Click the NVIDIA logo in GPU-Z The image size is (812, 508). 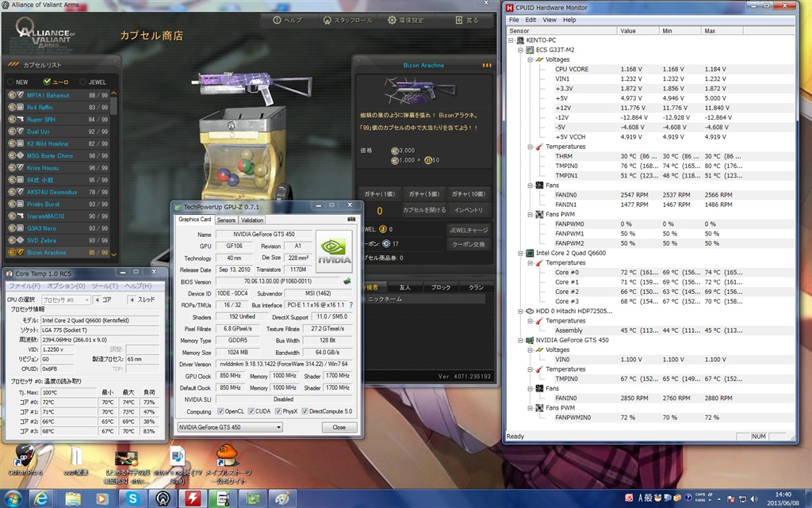[334, 251]
